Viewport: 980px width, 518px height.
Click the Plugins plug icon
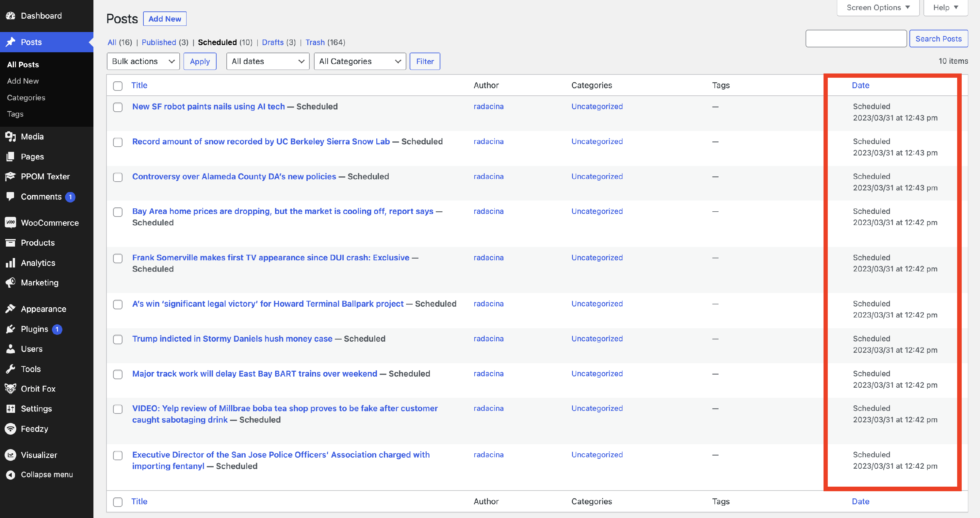pos(10,329)
